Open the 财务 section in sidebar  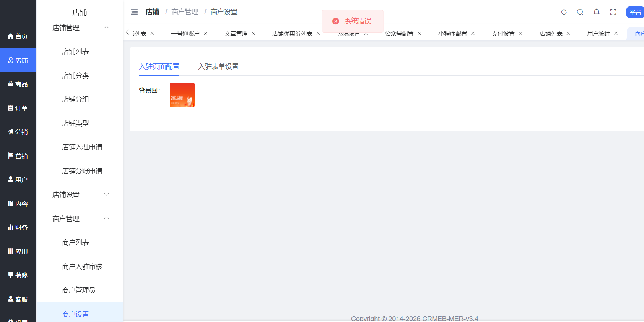(x=18, y=227)
